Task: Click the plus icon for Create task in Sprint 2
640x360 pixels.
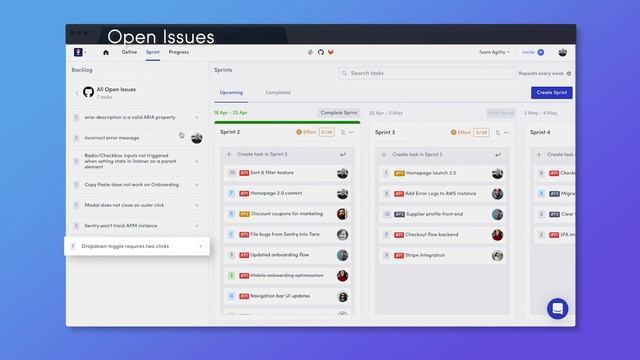Action: coord(229,154)
